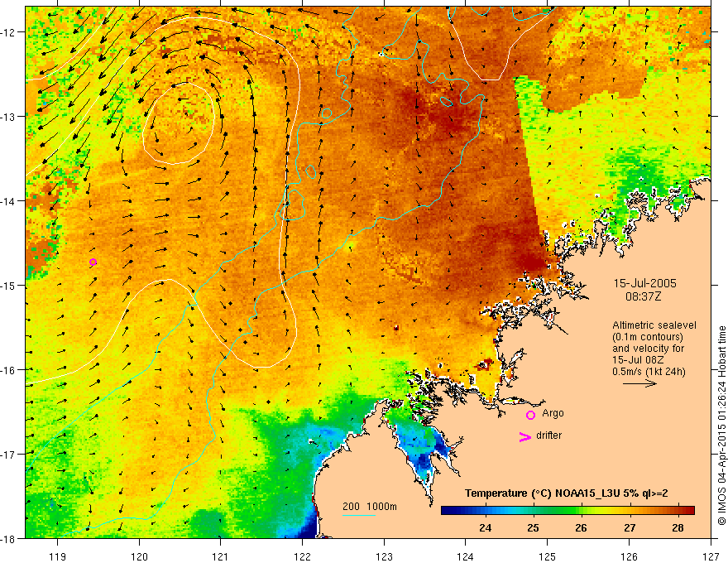Click the latitude axis label -16
The width and height of the screenshot is (728, 563).
click(8, 370)
